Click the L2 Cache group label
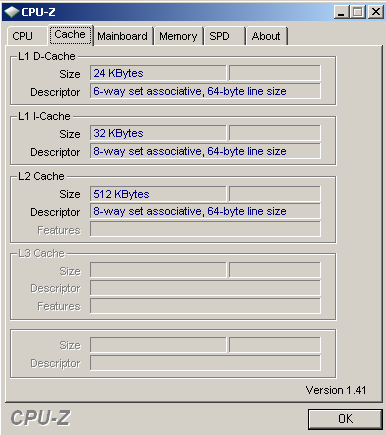 pos(41,176)
